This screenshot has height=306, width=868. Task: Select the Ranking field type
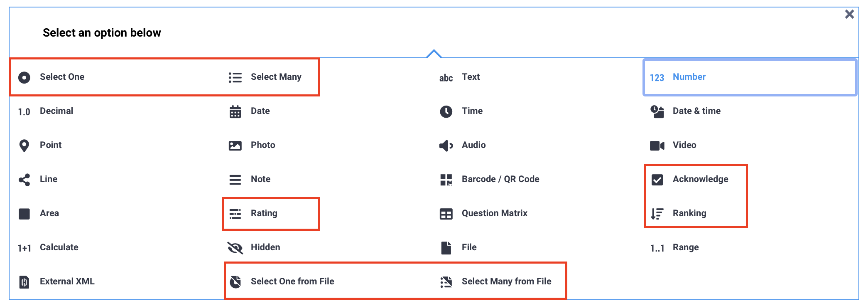pyautogui.click(x=690, y=213)
